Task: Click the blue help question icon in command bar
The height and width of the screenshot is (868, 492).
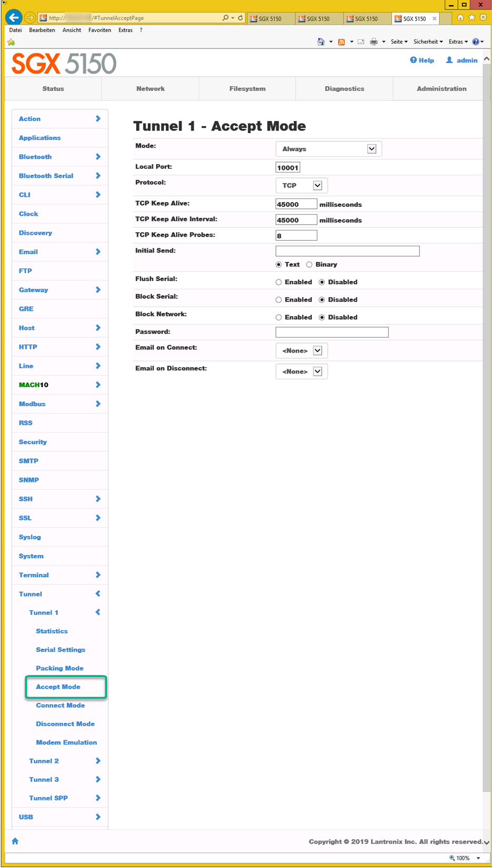Action: click(476, 42)
